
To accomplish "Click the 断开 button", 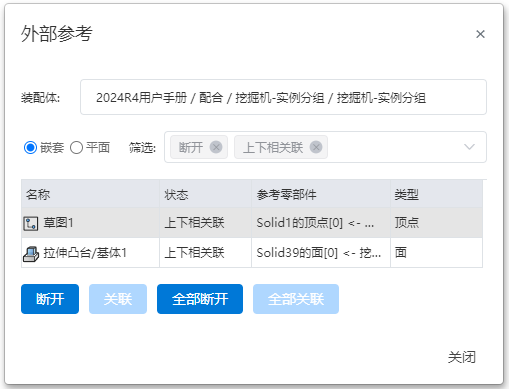I will (x=50, y=299).
